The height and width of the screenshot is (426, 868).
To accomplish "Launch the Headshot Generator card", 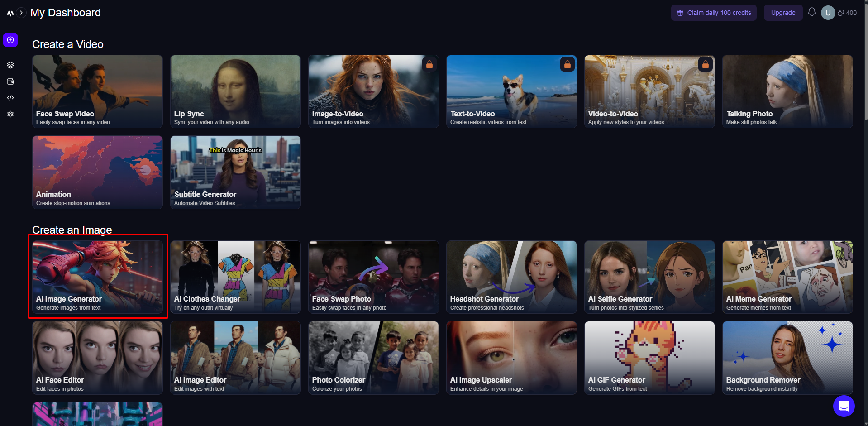I will [511, 277].
